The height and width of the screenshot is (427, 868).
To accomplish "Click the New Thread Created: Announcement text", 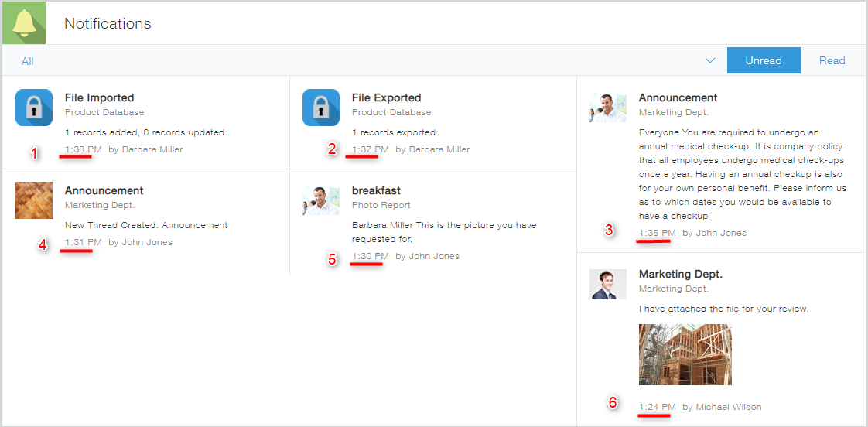I will pyautogui.click(x=146, y=225).
